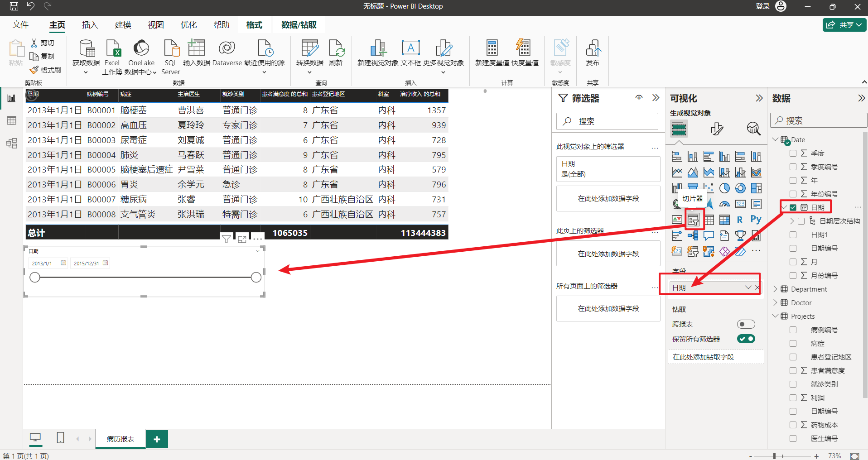Check the 日期1 field checkbox
The image size is (868, 460).
pos(793,235)
